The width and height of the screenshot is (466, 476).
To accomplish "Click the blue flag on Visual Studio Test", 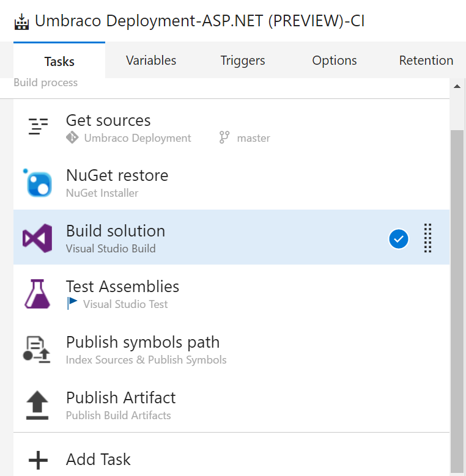I will [x=73, y=304].
